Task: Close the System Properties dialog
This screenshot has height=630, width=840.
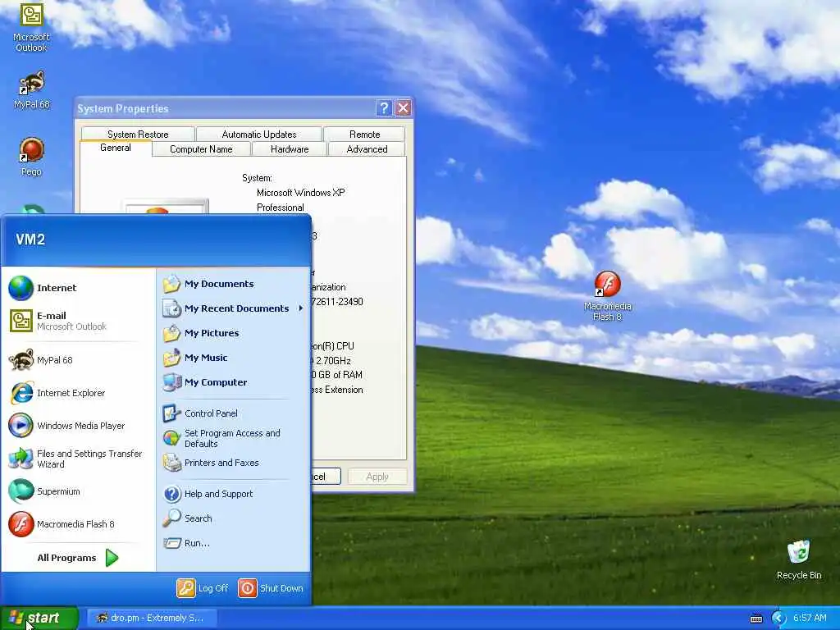Action: tap(404, 108)
